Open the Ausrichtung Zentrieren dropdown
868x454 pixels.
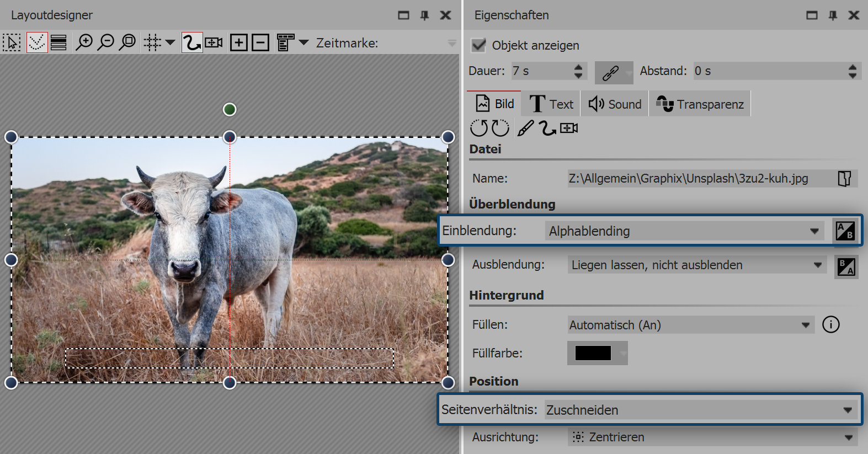tap(711, 437)
